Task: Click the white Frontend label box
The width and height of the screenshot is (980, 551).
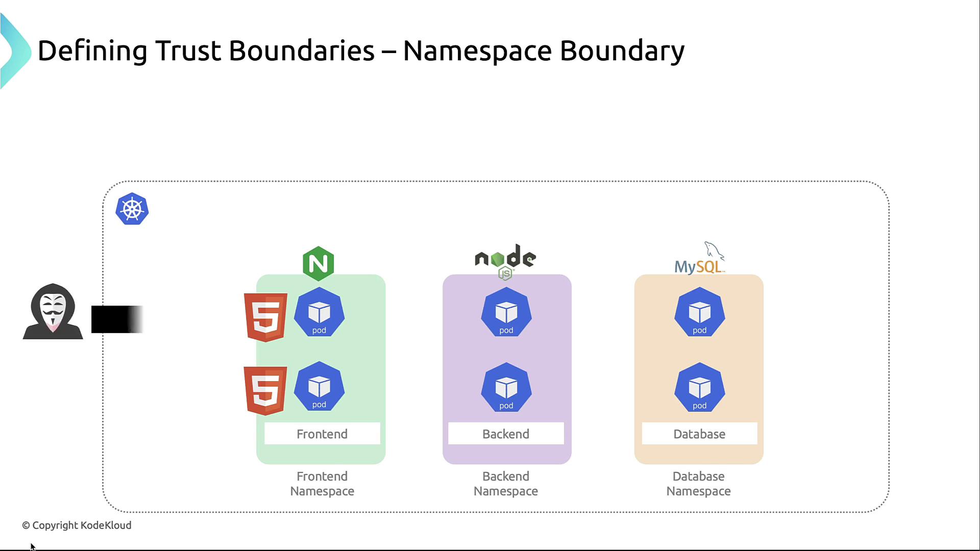Action: click(322, 434)
